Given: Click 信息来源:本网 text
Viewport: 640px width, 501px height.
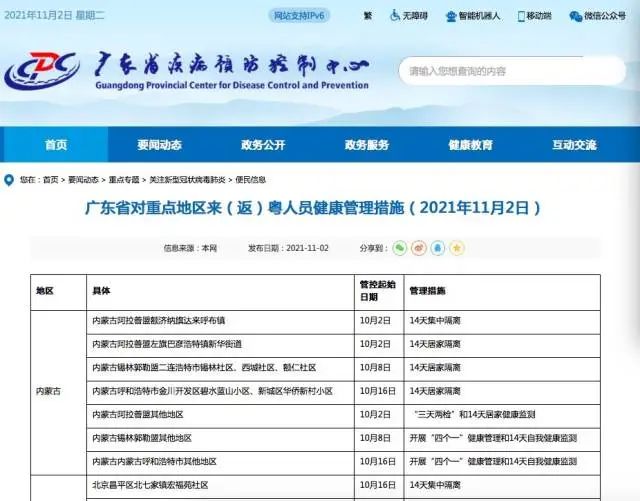Looking at the screenshot, I should (190, 248).
